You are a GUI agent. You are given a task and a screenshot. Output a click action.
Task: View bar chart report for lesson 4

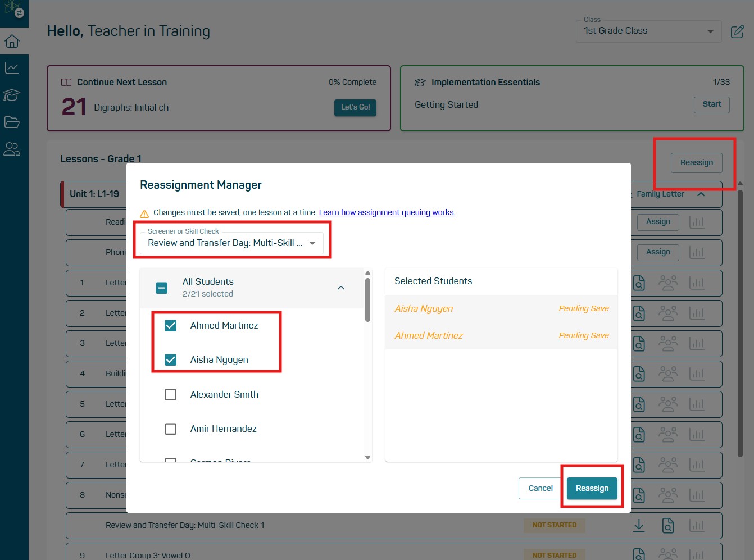pos(697,374)
